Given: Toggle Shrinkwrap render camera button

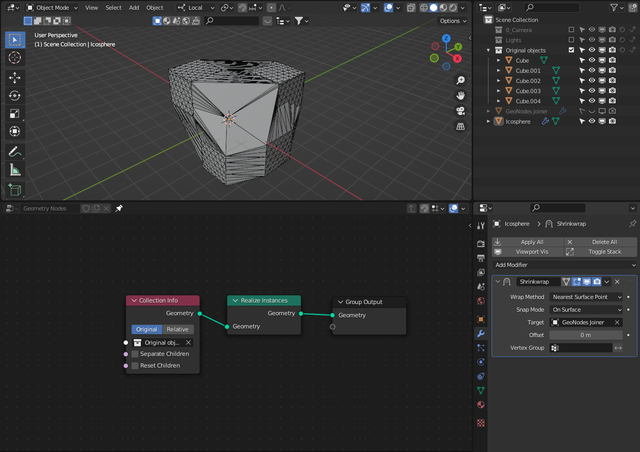Looking at the screenshot, I should pos(597,282).
